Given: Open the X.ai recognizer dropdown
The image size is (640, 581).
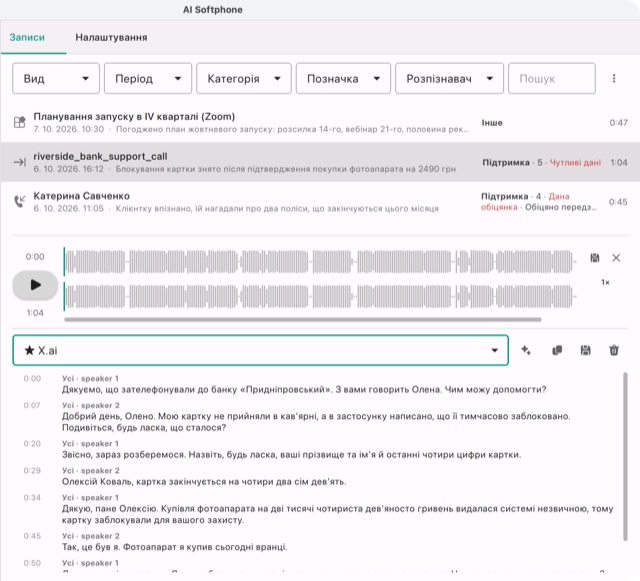Looking at the screenshot, I should point(260,350).
